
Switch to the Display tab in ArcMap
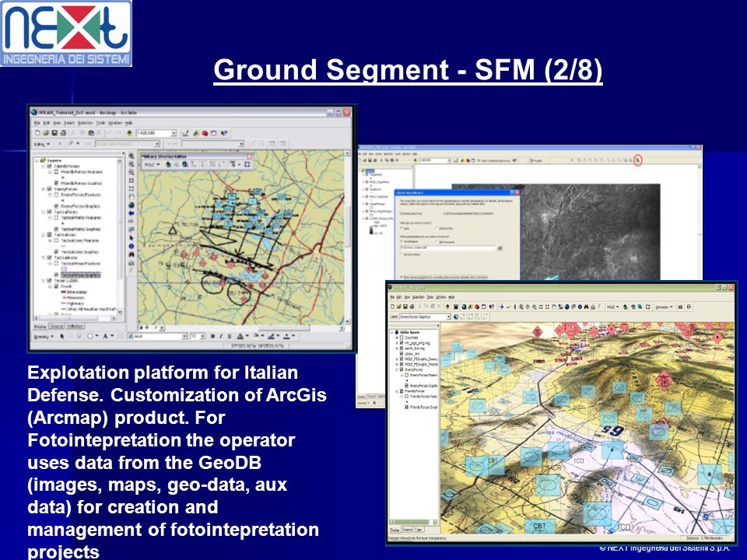[40, 326]
